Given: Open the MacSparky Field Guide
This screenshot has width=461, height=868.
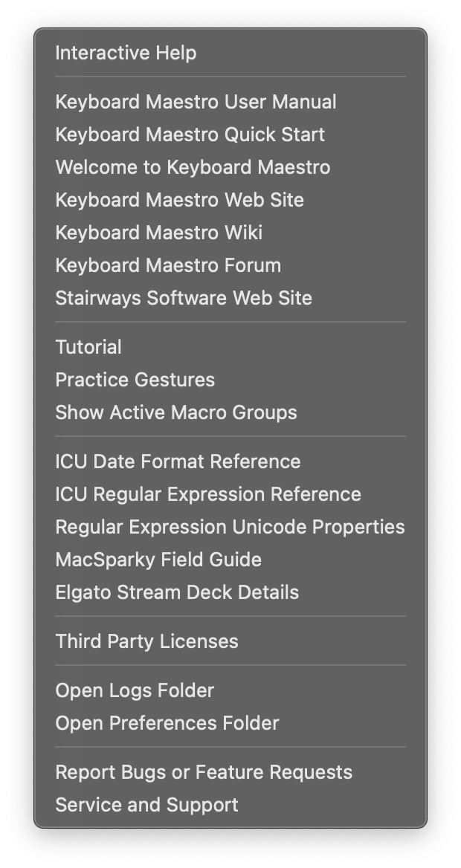Looking at the screenshot, I should (158, 560).
